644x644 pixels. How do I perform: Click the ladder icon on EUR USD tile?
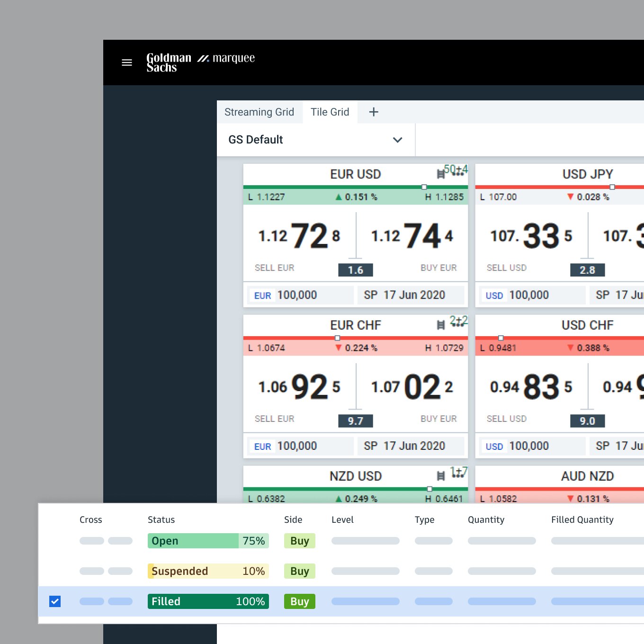click(x=440, y=174)
